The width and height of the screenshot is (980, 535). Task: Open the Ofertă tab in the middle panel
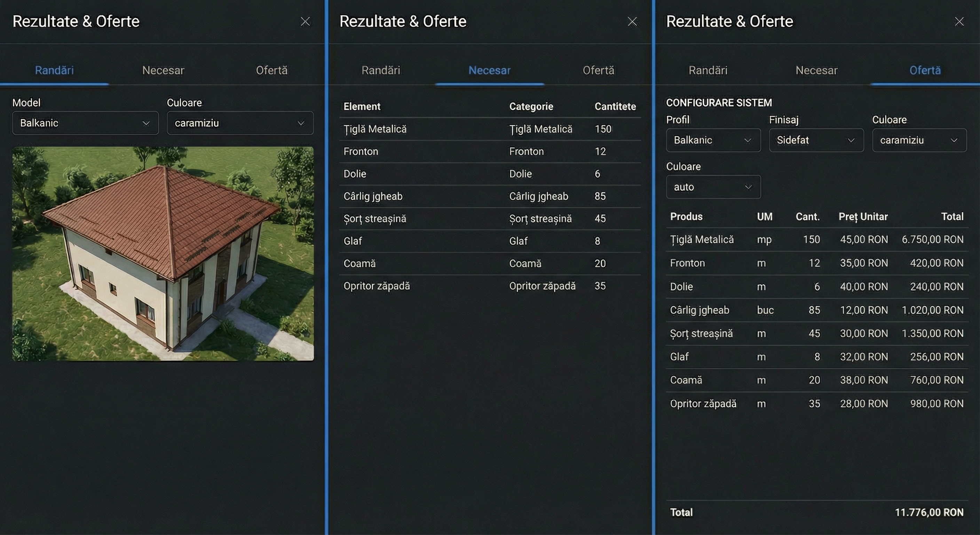point(599,70)
